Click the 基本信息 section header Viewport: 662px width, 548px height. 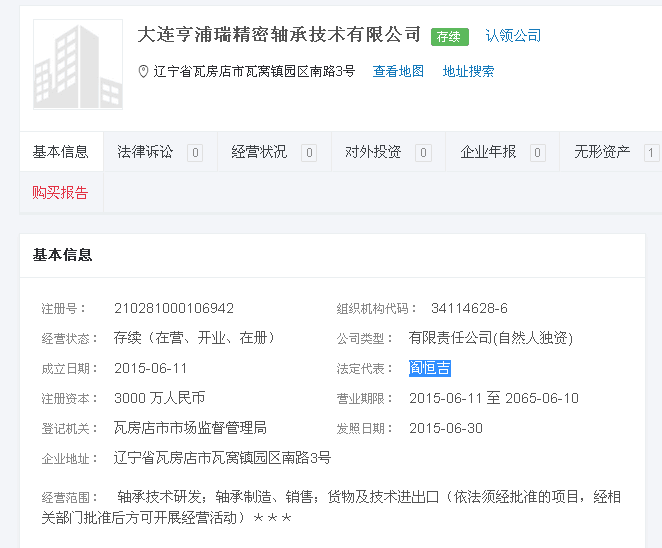click(x=63, y=255)
